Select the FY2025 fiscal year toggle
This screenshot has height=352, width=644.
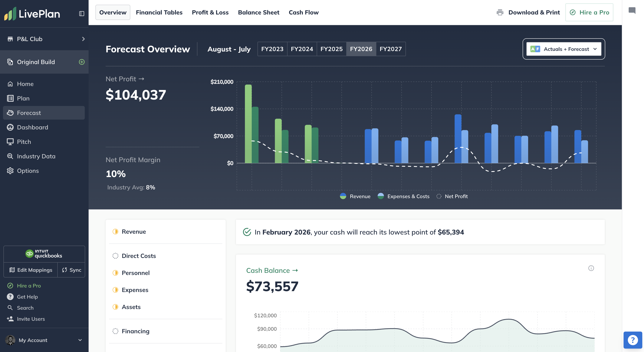point(331,49)
